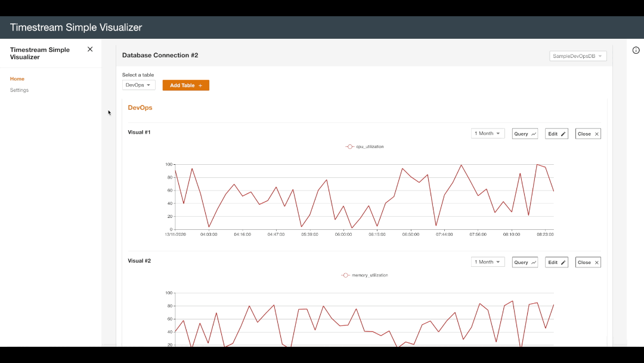Click the Select a table label
This screenshot has height=363, width=644.
click(138, 75)
